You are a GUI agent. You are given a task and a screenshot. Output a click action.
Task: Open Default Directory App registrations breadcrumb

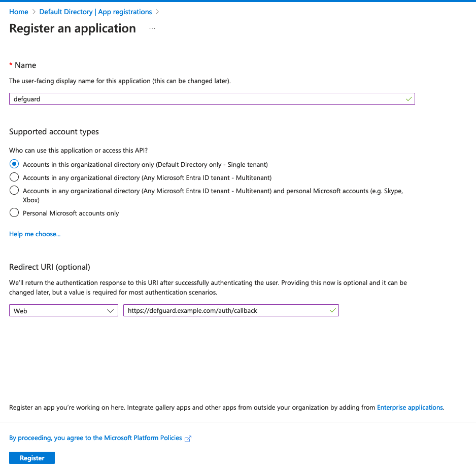tap(95, 12)
